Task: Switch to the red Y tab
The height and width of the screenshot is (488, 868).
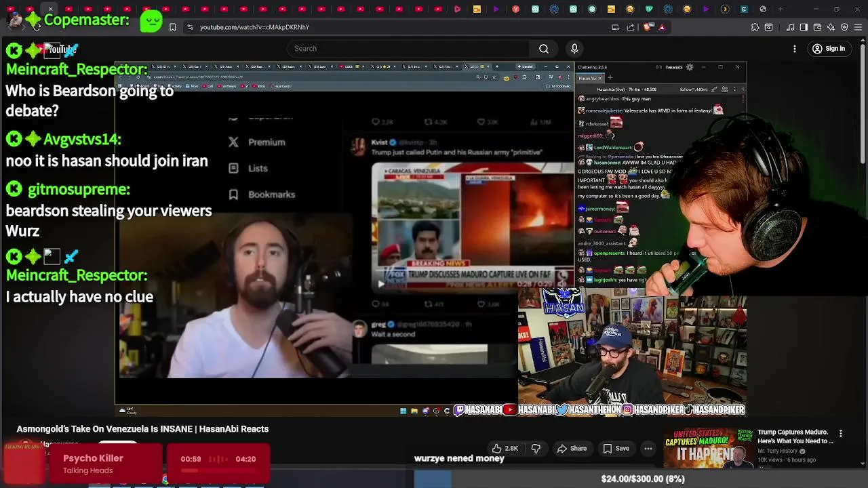Action: (x=516, y=9)
